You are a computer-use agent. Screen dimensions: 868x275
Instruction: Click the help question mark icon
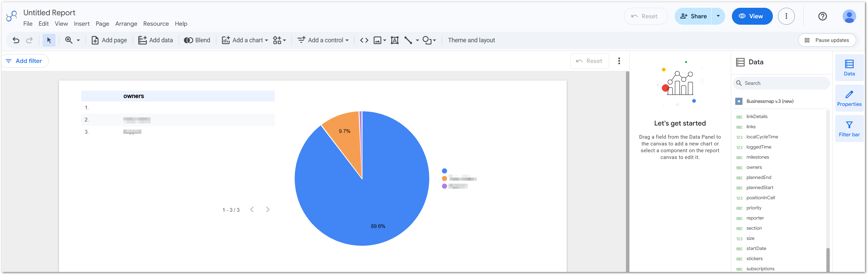tap(822, 16)
